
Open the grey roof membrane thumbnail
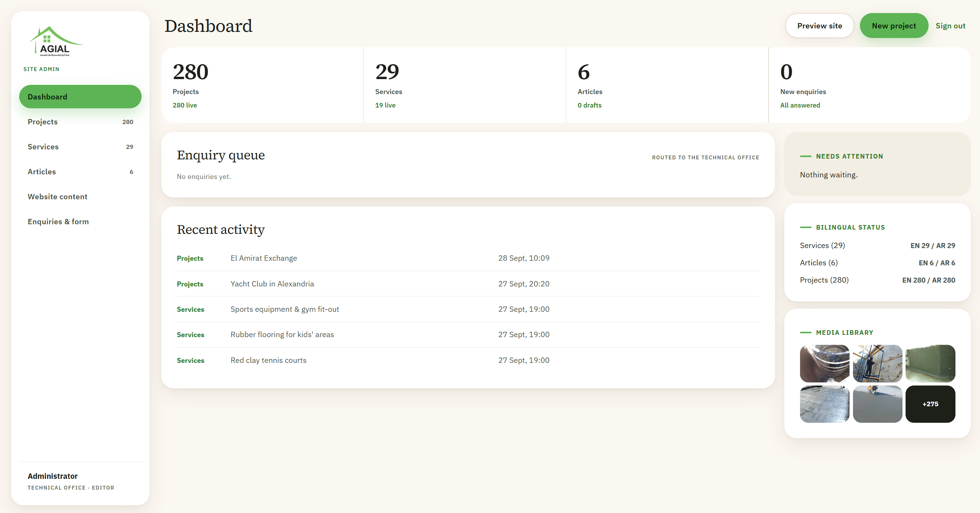(825, 404)
